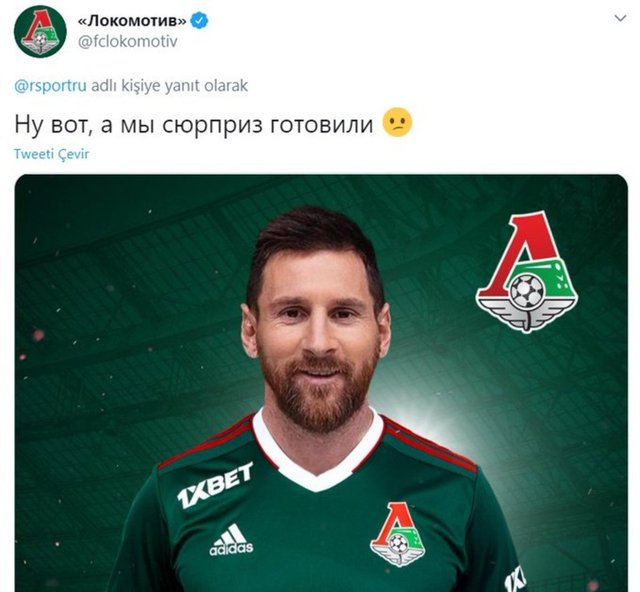Click the white V-neck collar of the jersey
The height and width of the screenshot is (592, 640).
click(x=318, y=456)
